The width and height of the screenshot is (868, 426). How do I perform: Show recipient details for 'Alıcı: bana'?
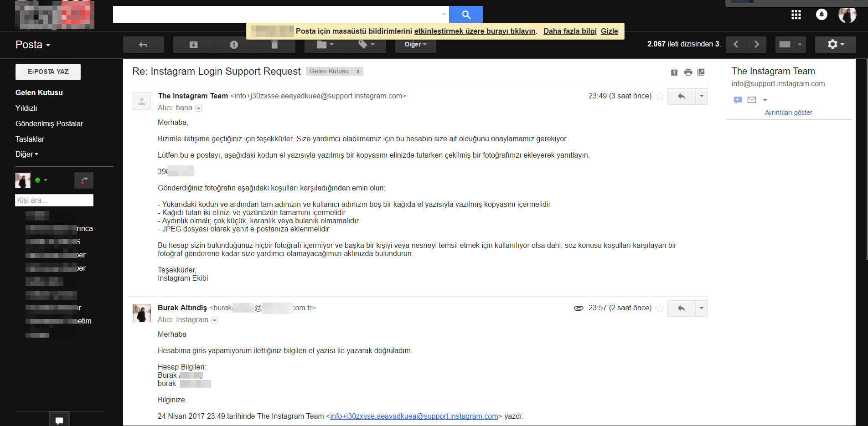198,108
